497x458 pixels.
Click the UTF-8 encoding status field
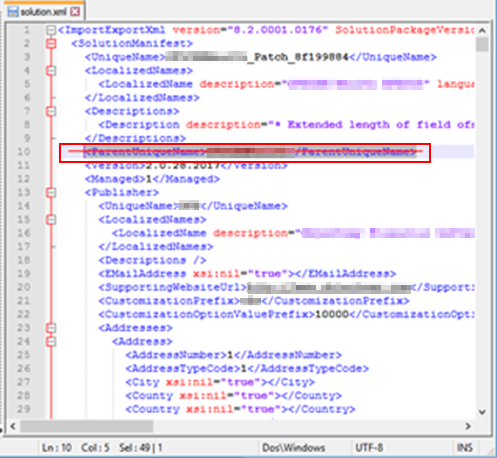(x=369, y=448)
